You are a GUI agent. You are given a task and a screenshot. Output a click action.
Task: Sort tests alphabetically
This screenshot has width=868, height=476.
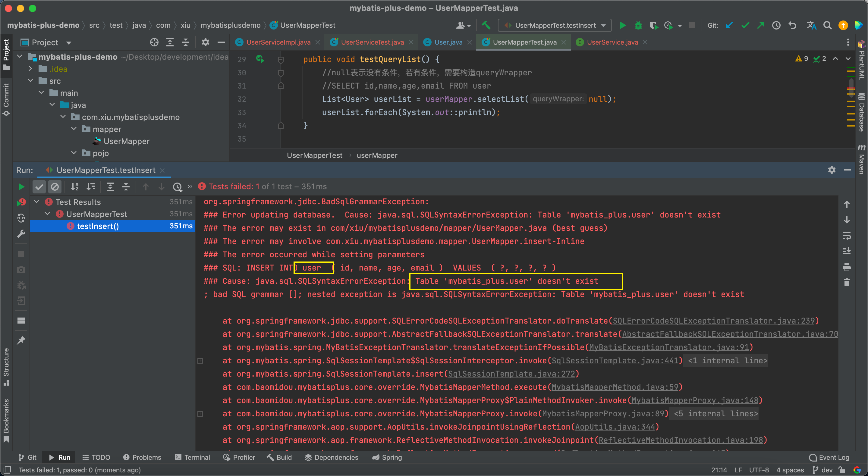pyautogui.click(x=74, y=186)
